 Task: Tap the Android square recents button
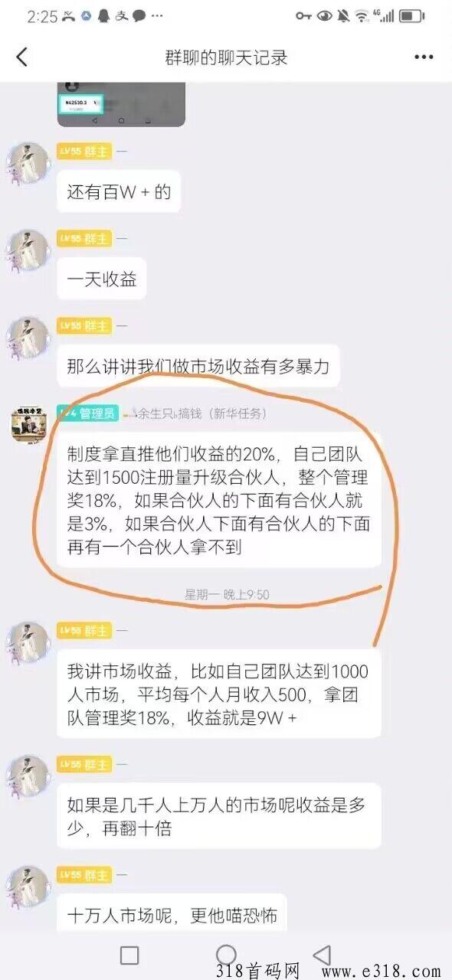click(x=129, y=955)
